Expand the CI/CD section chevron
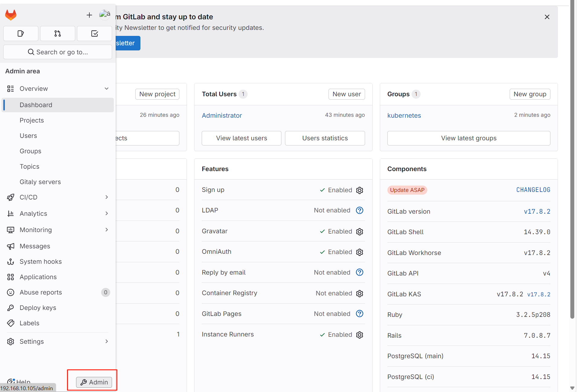This screenshot has width=577, height=392. [x=107, y=197]
